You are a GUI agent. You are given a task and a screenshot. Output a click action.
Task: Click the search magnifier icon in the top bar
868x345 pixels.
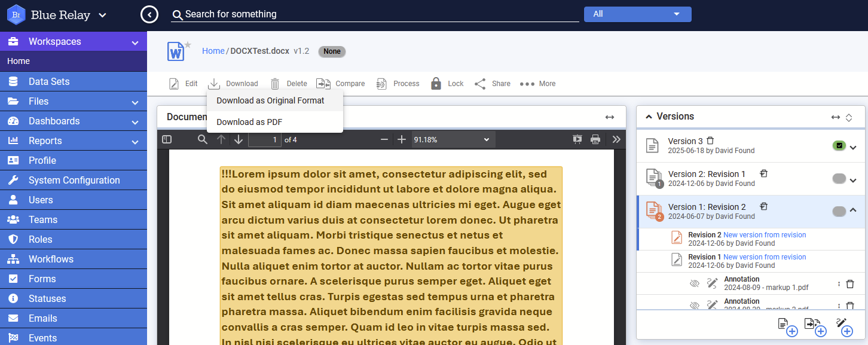click(x=177, y=14)
